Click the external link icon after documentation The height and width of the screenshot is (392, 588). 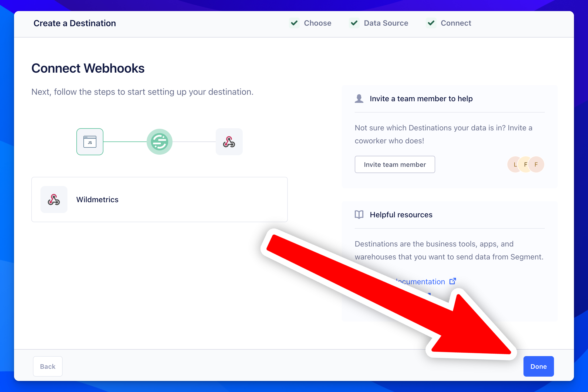(x=453, y=281)
